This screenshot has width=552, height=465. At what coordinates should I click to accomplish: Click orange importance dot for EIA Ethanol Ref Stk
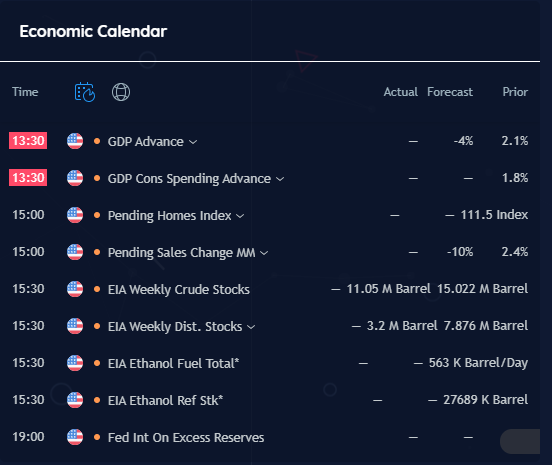click(x=97, y=400)
